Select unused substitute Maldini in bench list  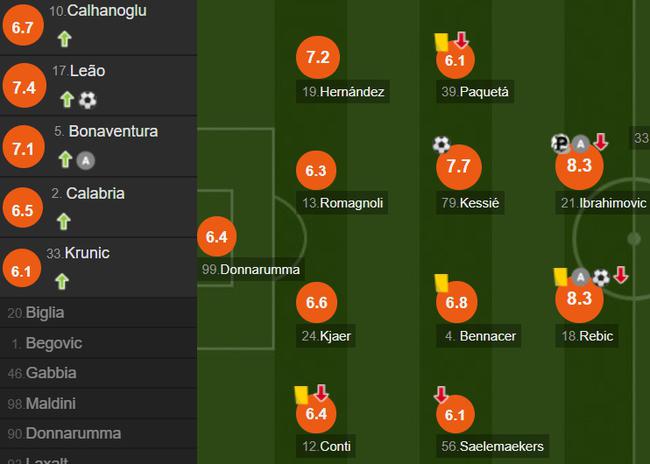[x=98, y=403]
